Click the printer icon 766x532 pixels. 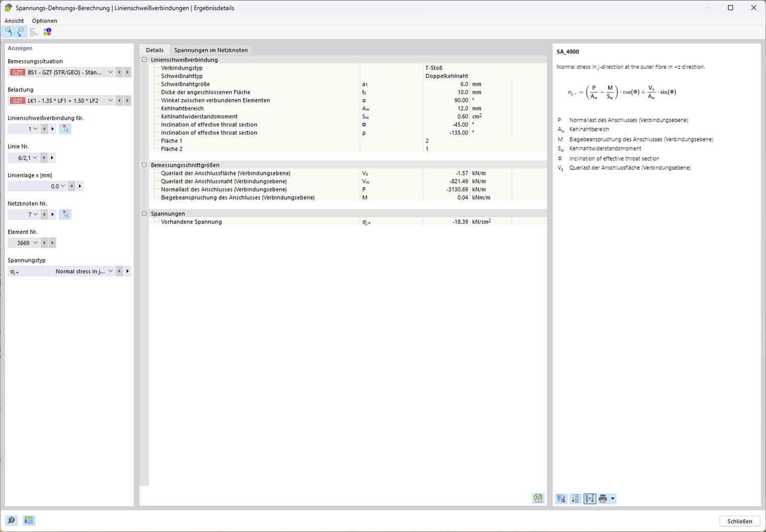pos(603,499)
